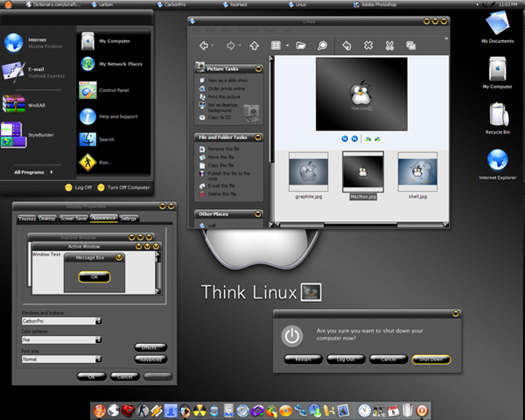Show the previous image in the picture preview

[x=345, y=138]
